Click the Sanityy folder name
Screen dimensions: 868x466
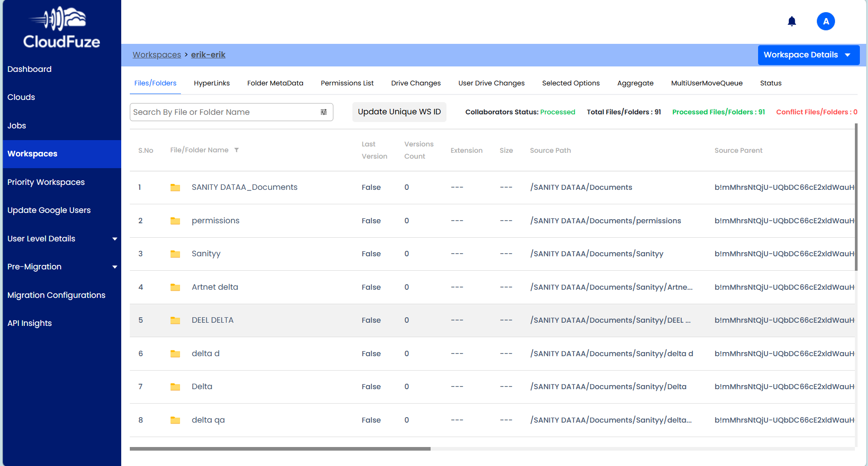(206, 254)
